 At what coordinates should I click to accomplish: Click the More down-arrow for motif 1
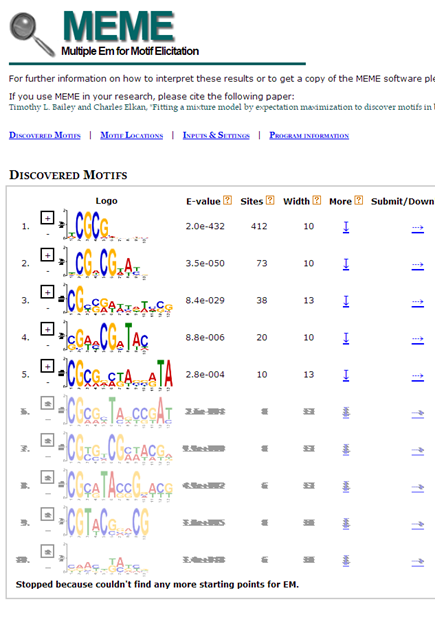346,227
